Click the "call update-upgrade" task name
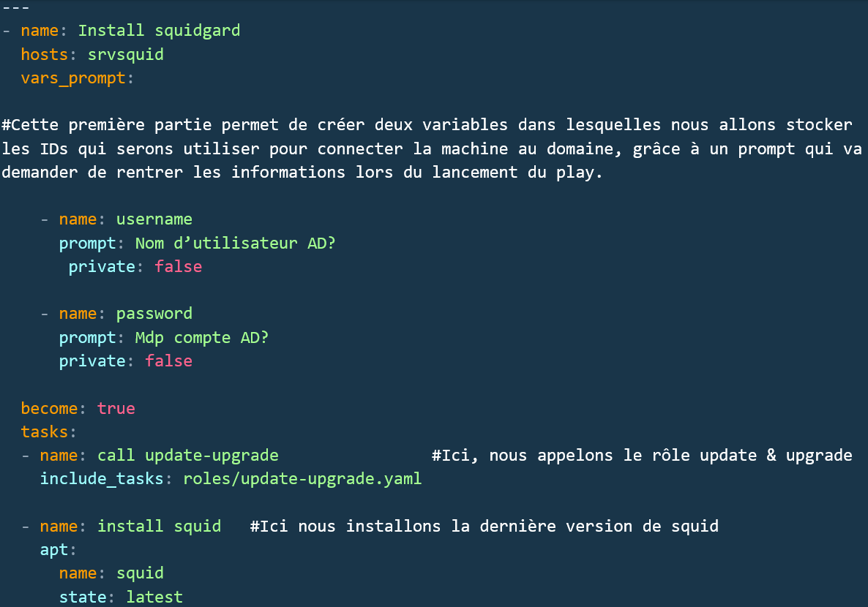The image size is (868, 607). tap(188, 456)
